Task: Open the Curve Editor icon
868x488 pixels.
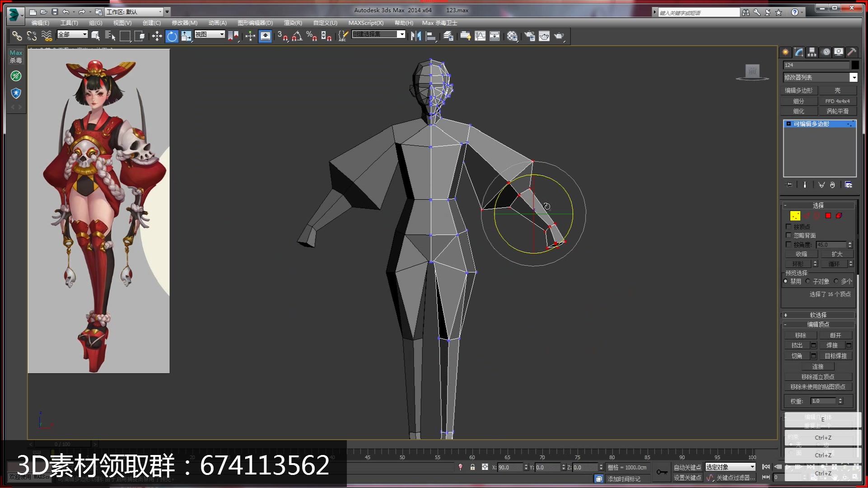Action: (x=480, y=36)
